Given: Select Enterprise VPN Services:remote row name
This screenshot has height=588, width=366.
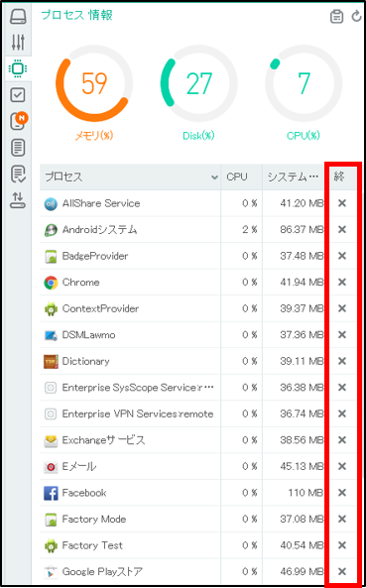Looking at the screenshot, I should [138, 413].
